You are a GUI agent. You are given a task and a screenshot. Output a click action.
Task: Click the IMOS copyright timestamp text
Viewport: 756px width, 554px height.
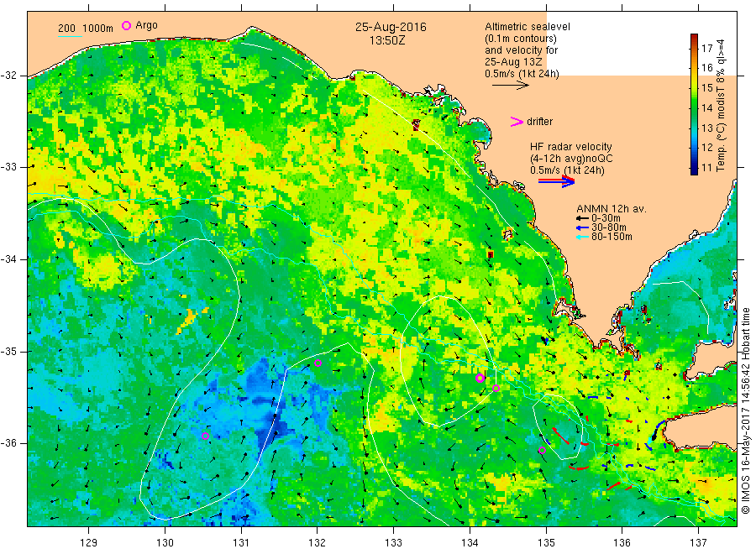[x=745, y=410]
